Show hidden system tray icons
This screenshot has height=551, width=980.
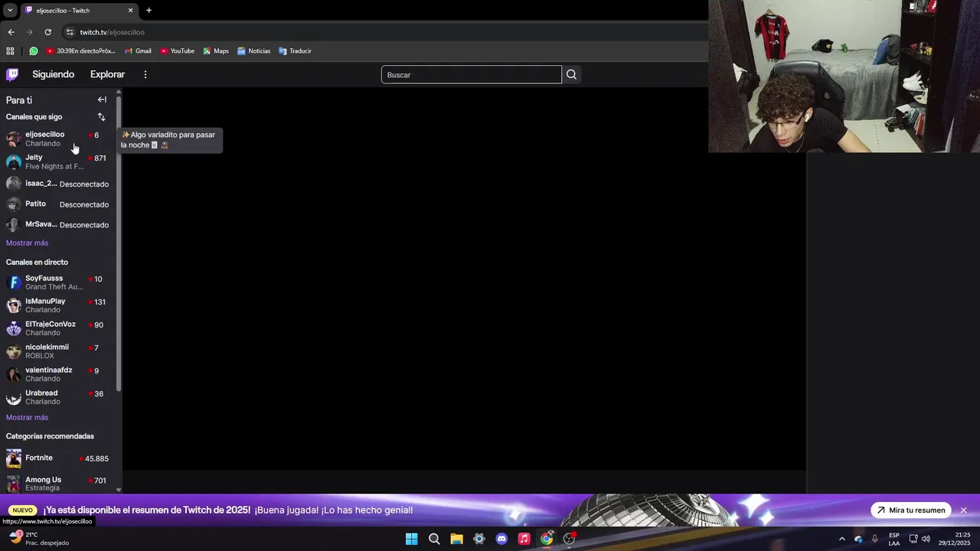pyautogui.click(x=842, y=539)
